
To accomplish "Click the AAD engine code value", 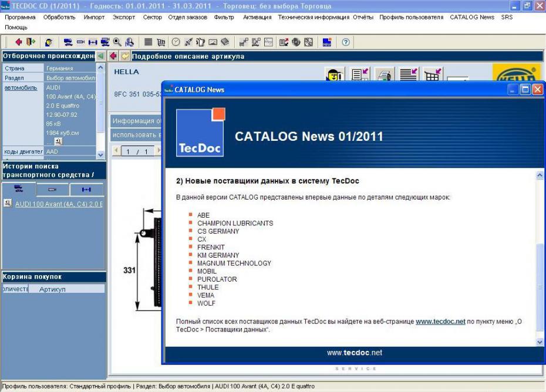I will tap(52, 151).
